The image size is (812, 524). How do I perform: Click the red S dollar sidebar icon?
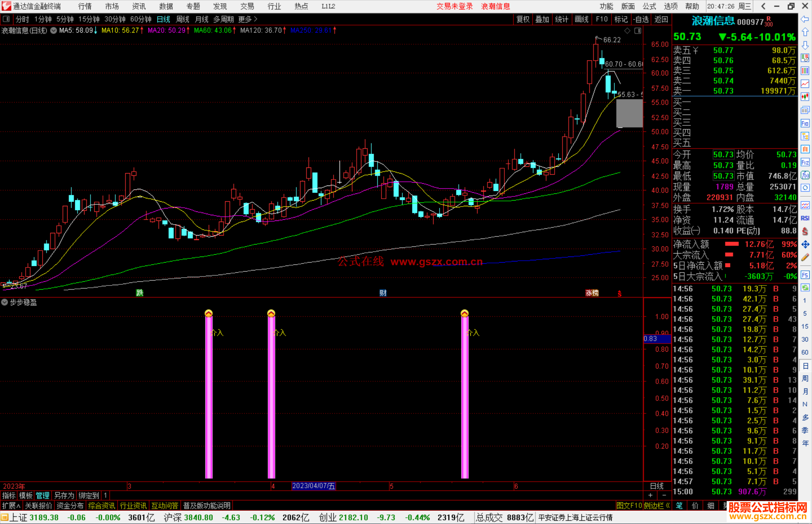805,231
